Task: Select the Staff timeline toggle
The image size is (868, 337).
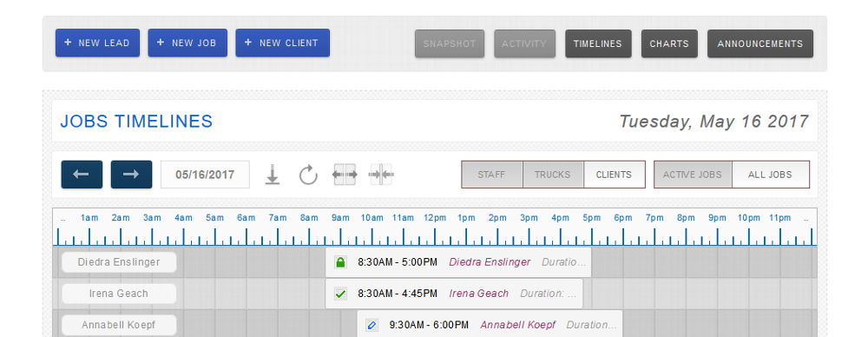Action: pos(492,175)
